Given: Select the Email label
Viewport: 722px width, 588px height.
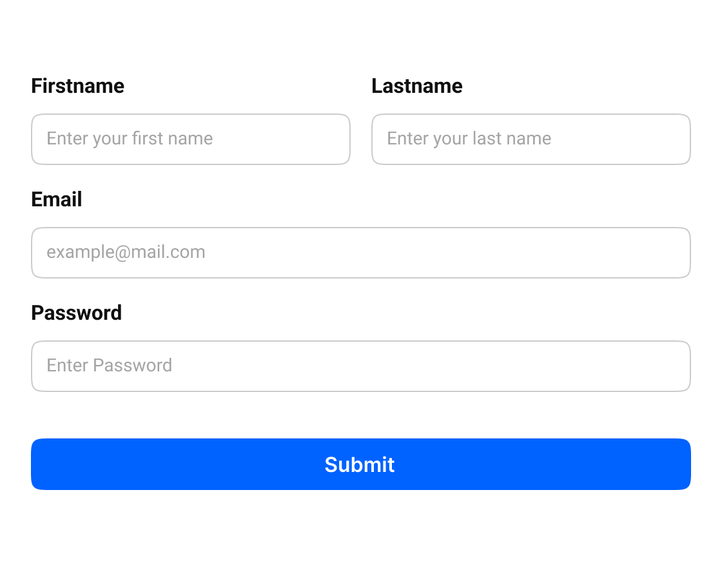Looking at the screenshot, I should 57,199.
